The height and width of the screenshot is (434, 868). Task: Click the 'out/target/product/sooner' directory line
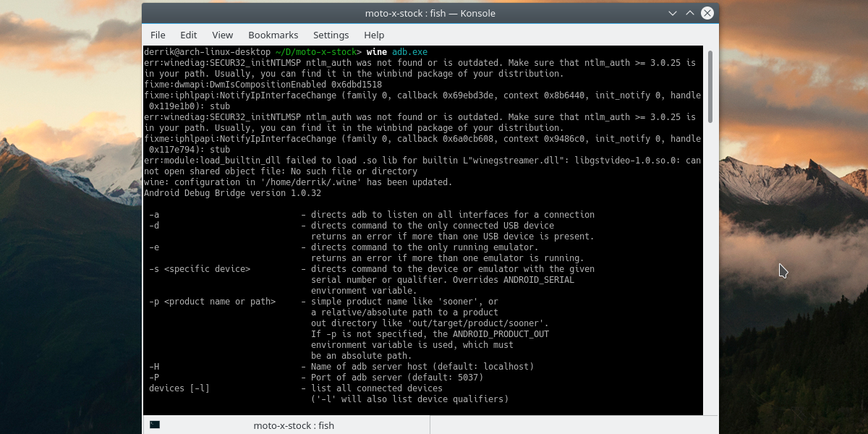point(430,323)
